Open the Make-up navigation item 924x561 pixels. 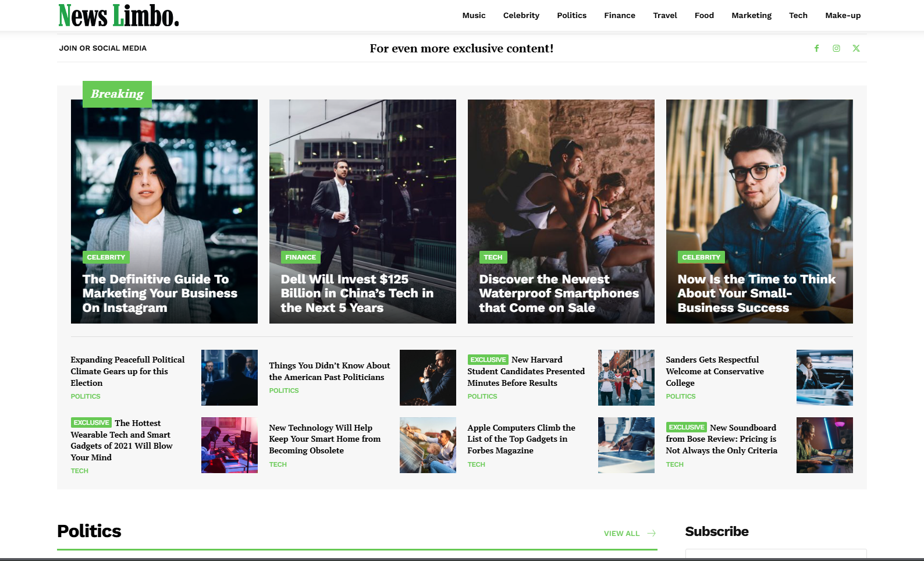[843, 16]
